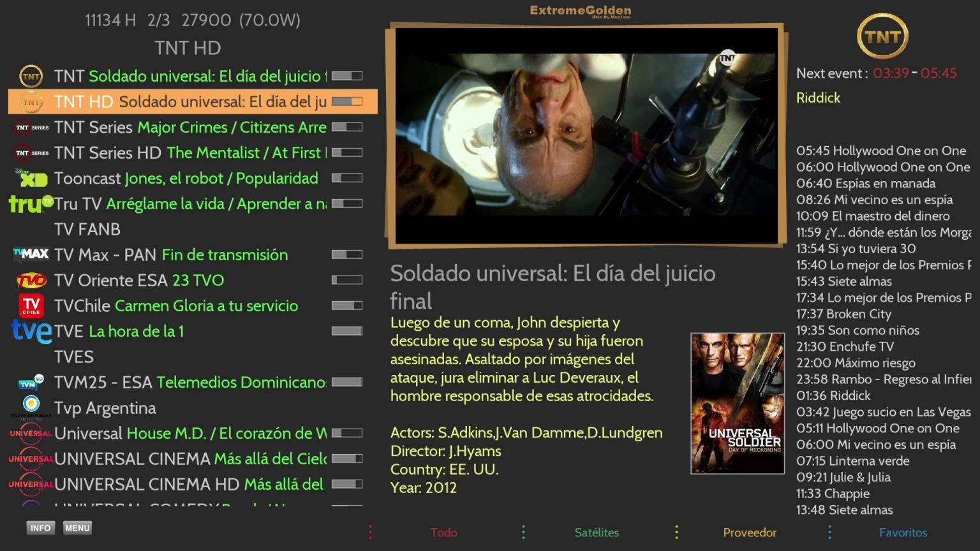The height and width of the screenshot is (551, 980).
Task: Click the TVE event progress bar
Action: click(347, 331)
